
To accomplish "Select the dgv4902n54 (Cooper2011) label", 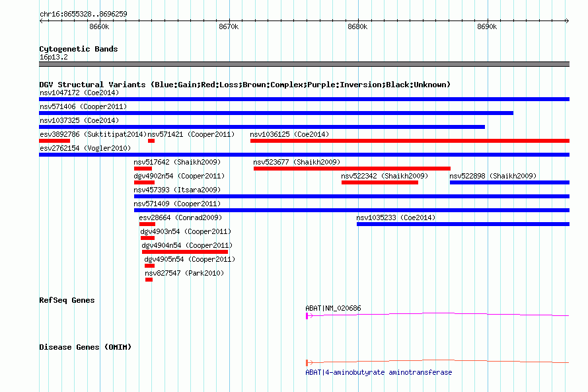I will point(179,176).
